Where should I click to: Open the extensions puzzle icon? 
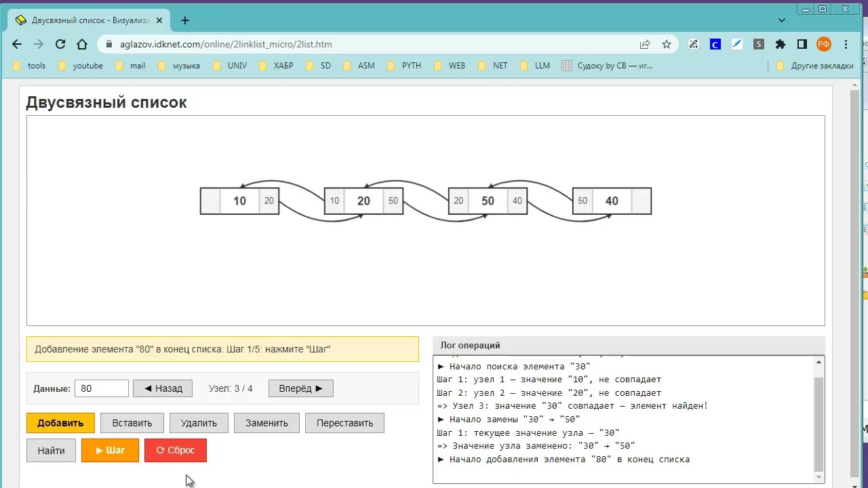(x=781, y=44)
